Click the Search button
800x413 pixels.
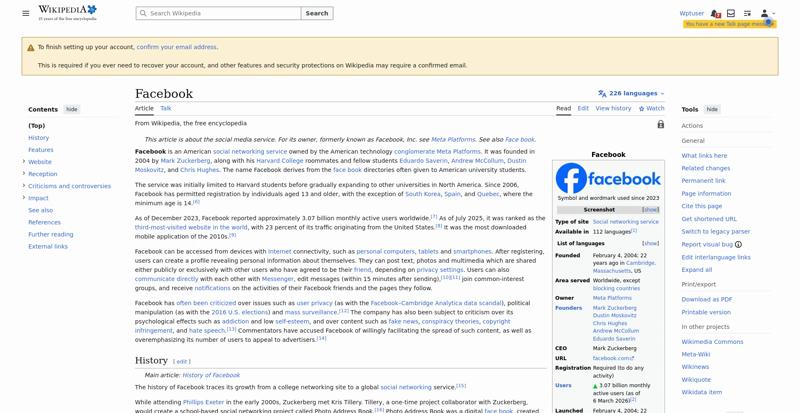pyautogui.click(x=317, y=13)
